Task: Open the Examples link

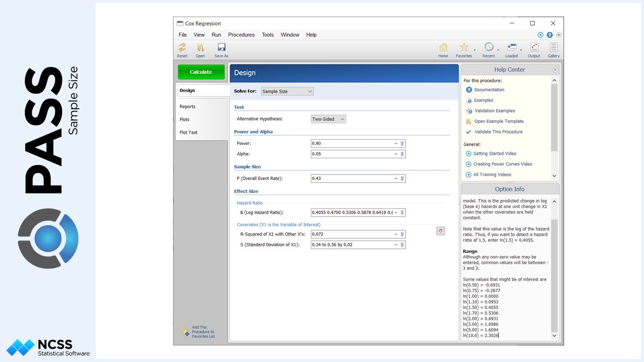Action: click(x=484, y=101)
